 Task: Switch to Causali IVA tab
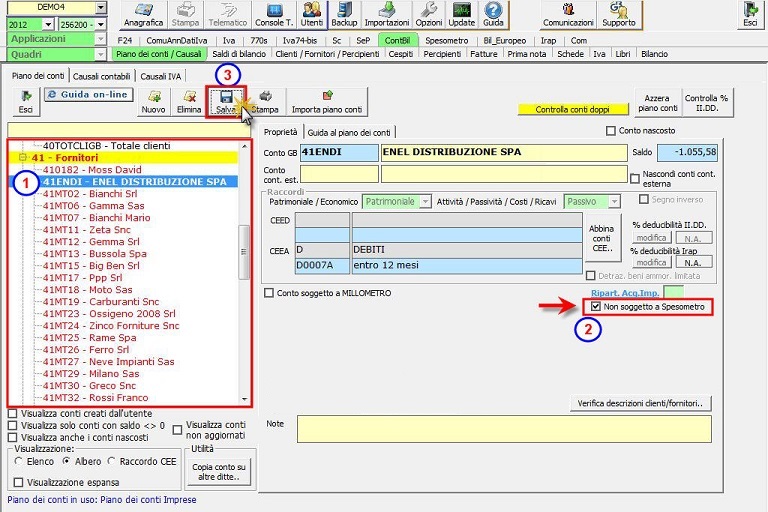tap(161, 76)
